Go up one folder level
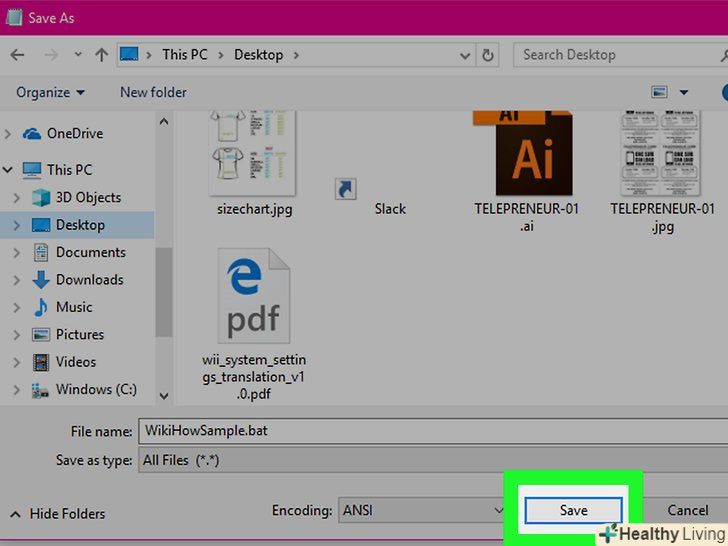Image resolution: width=728 pixels, height=546 pixels. (101, 55)
